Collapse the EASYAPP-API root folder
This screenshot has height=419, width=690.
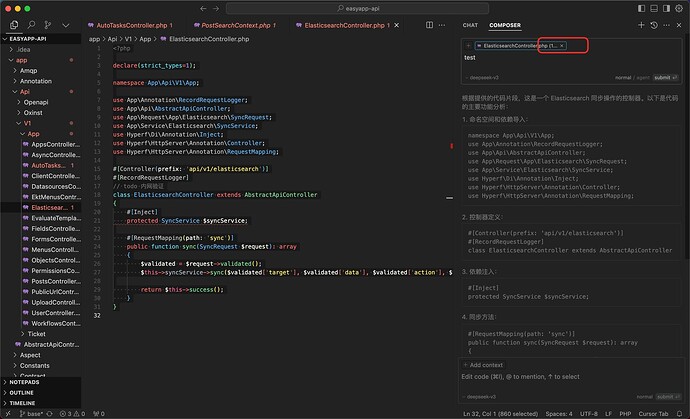tap(40, 39)
